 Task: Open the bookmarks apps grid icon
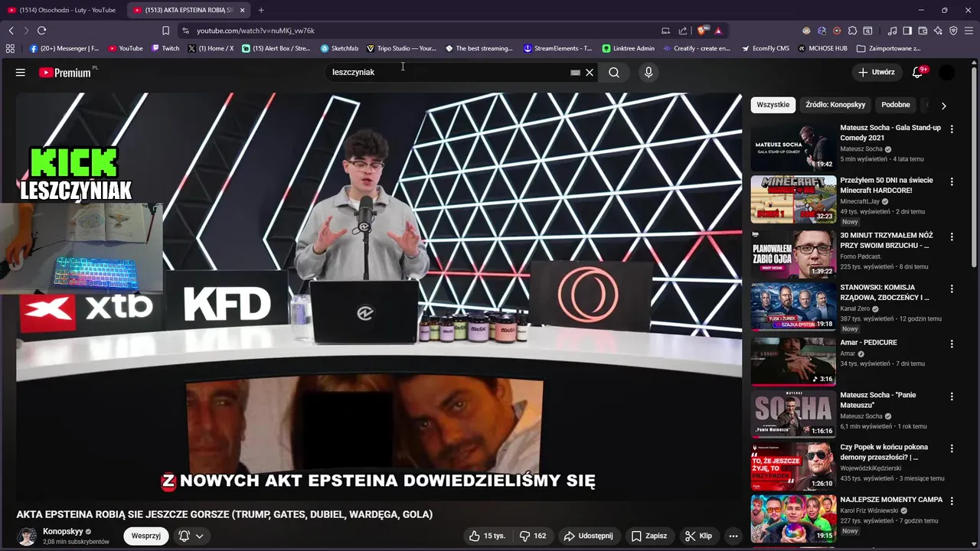click(10, 48)
